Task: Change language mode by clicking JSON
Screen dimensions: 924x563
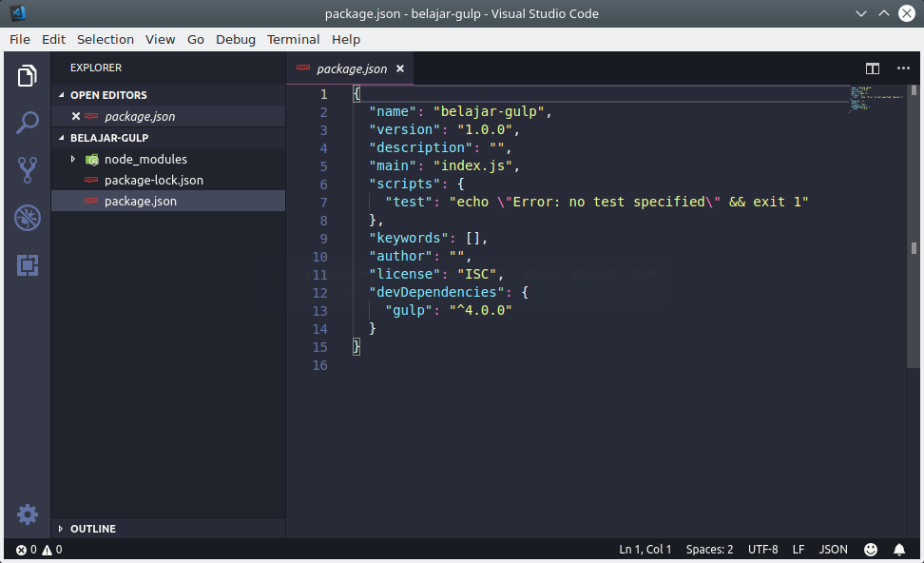Action: pyautogui.click(x=833, y=549)
